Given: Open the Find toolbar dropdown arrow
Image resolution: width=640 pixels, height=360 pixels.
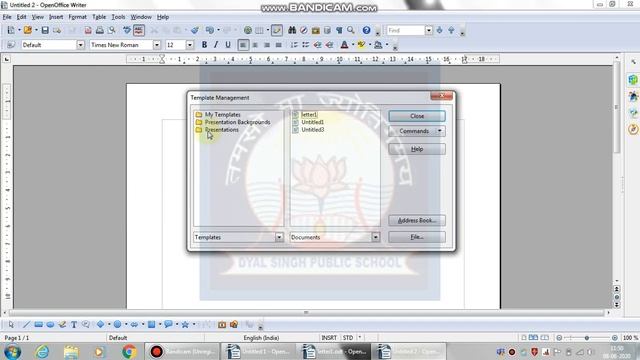Looking at the screenshot, I should tap(428, 30).
